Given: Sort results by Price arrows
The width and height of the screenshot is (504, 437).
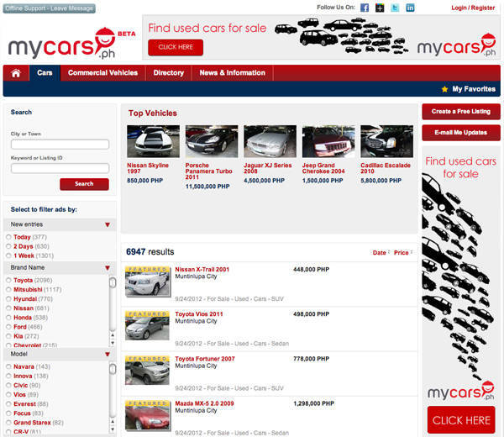Looking at the screenshot, I should (412, 252).
